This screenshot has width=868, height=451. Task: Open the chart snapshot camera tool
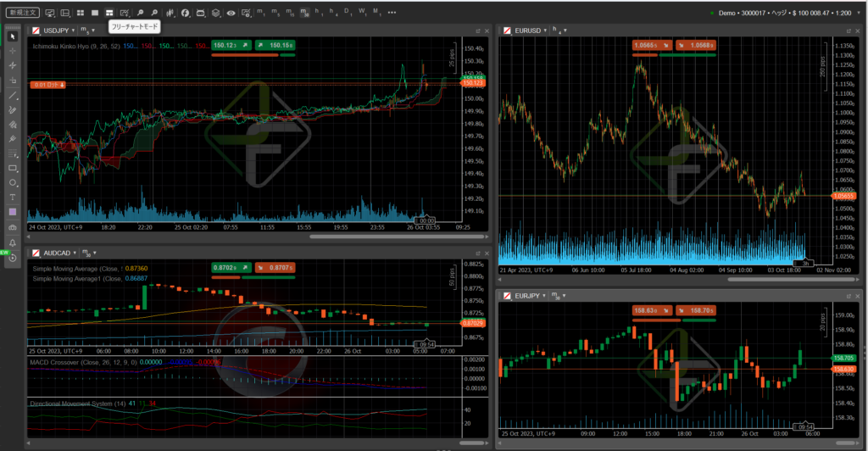pos(13,227)
